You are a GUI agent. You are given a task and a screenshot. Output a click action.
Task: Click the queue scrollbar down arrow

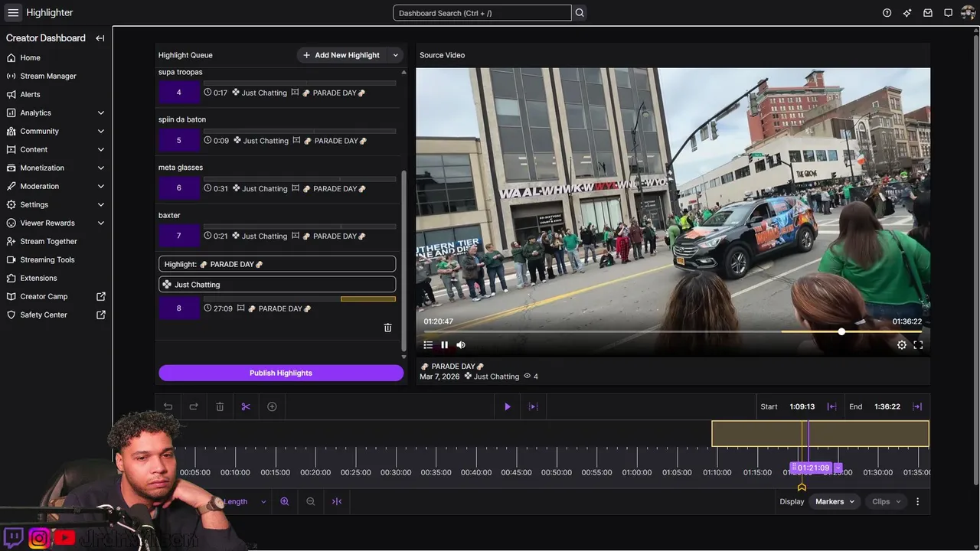[403, 357]
